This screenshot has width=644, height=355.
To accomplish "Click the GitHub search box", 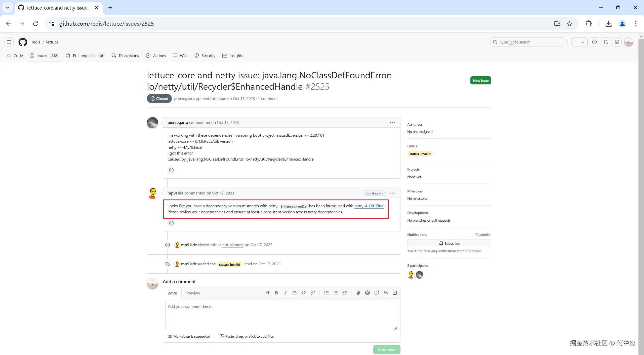I will click(x=527, y=42).
